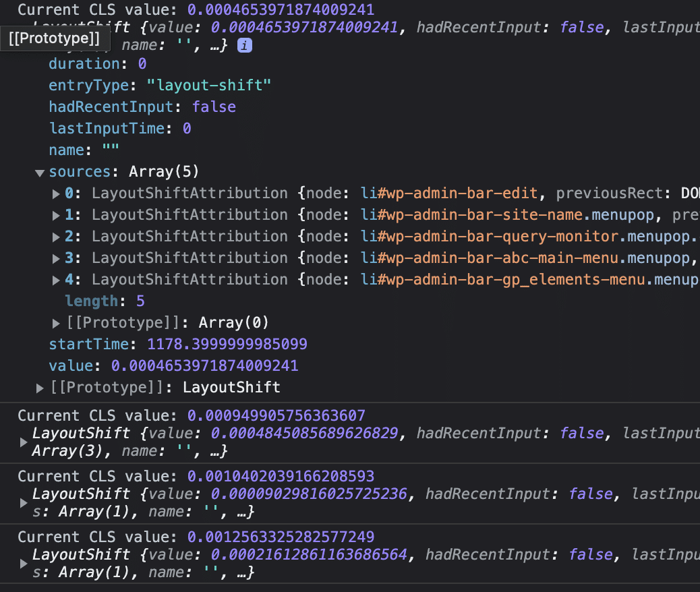Expand the LayoutShift object with value 0.000216
Viewport: 700px width, 592px height.
tap(24, 564)
